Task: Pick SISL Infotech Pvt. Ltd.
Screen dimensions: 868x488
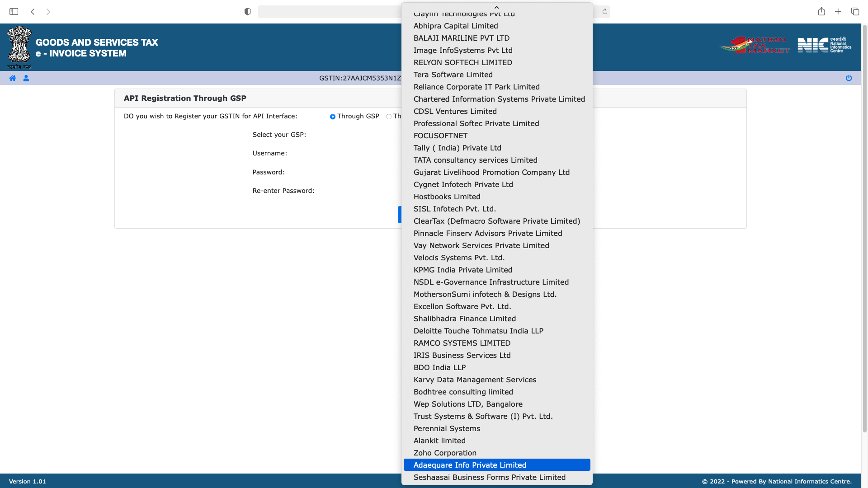Action: [x=497, y=209]
